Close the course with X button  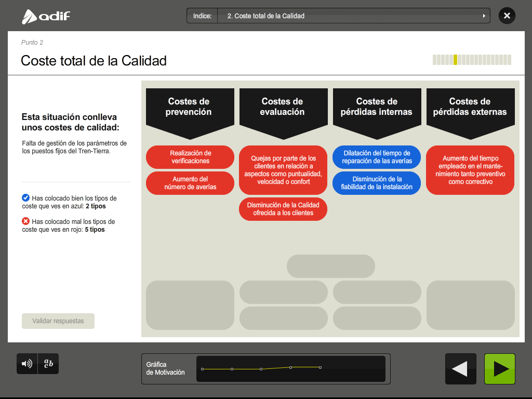pyautogui.click(x=507, y=16)
